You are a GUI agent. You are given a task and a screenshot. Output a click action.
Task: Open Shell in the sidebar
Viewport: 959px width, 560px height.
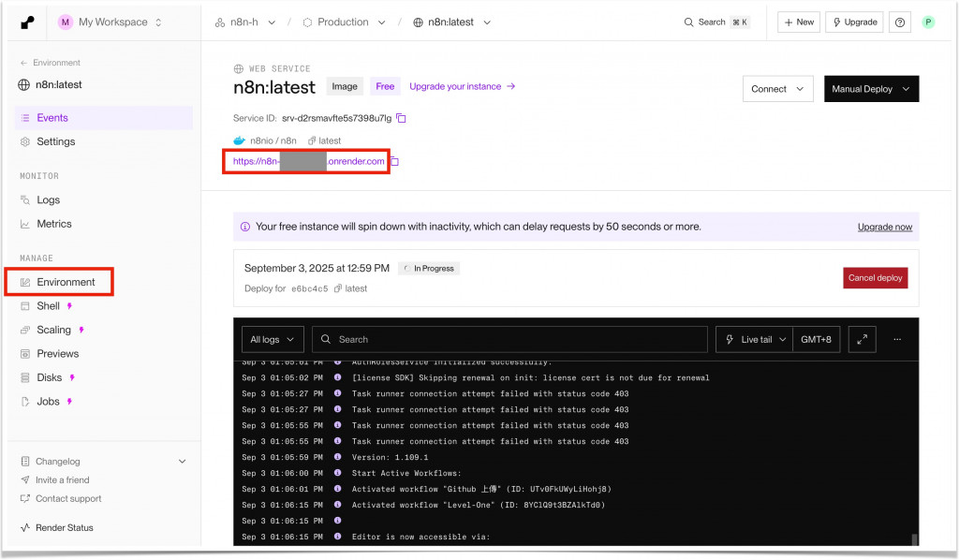(x=48, y=305)
